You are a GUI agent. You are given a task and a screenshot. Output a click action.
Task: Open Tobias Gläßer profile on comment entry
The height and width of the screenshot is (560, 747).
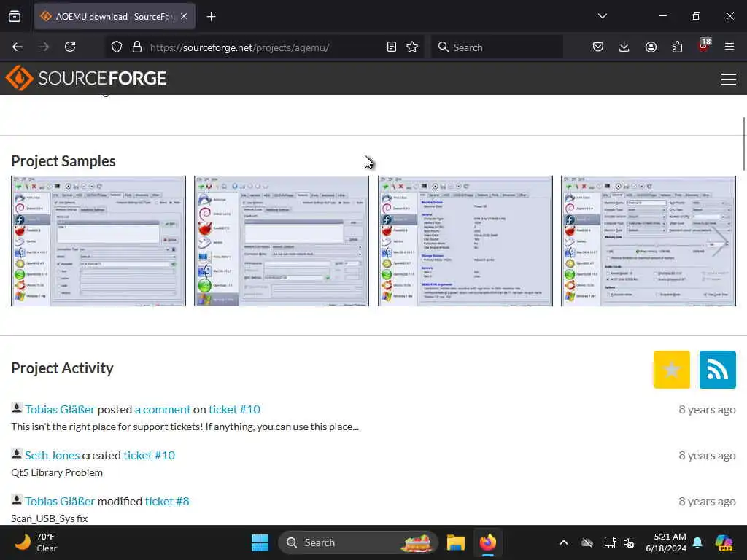click(60, 409)
